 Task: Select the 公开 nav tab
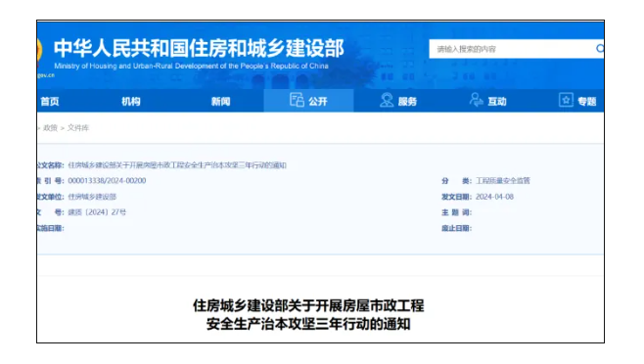click(x=308, y=101)
